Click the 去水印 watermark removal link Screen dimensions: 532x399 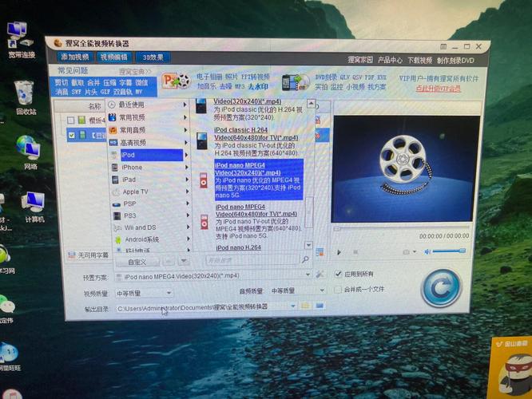(258, 87)
